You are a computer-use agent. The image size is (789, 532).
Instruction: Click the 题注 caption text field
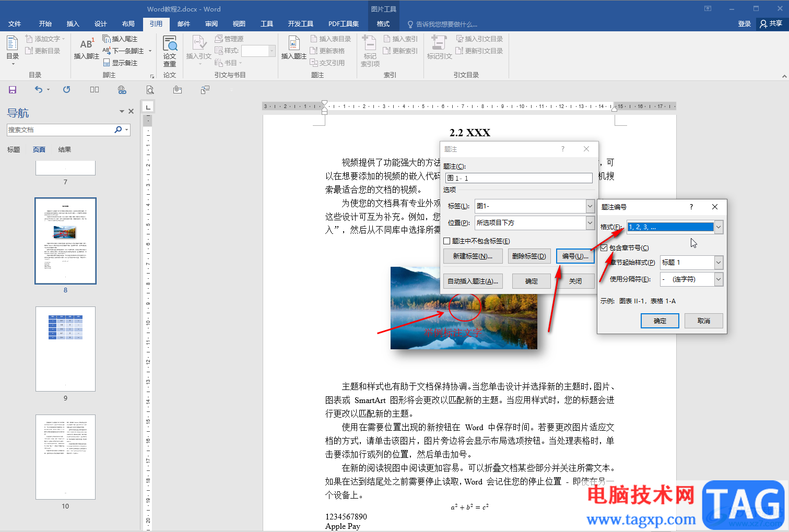[519, 178]
